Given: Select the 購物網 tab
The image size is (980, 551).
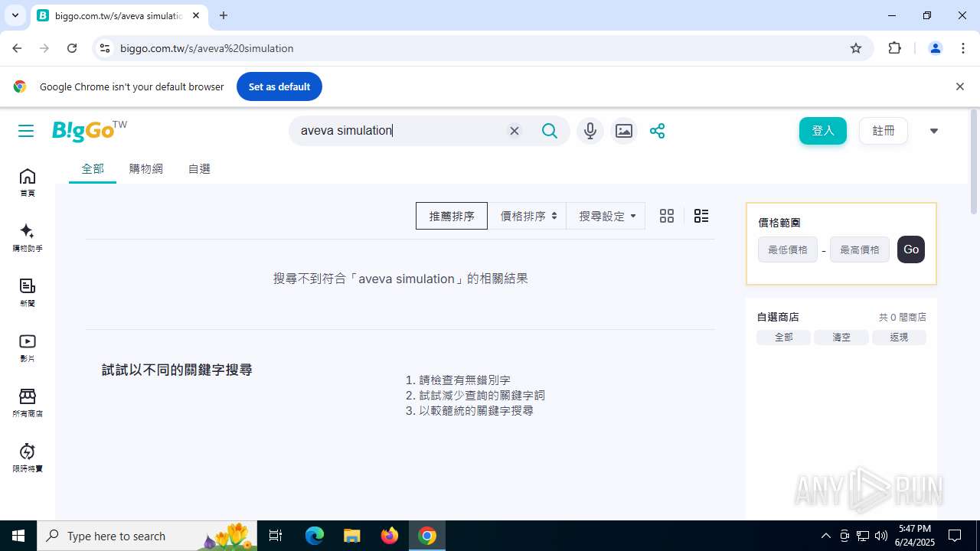Looking at the screenshot, I should 146,169.
